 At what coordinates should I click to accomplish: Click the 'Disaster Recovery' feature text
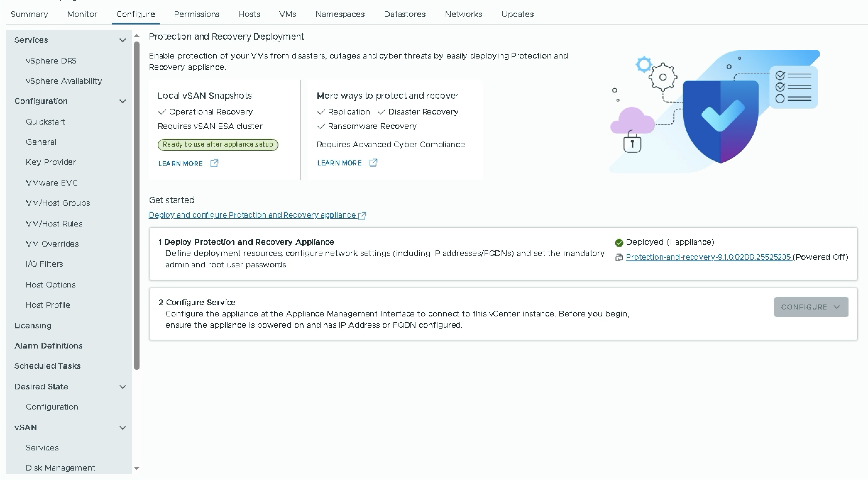pyautogui.click(x=423, y=112)
